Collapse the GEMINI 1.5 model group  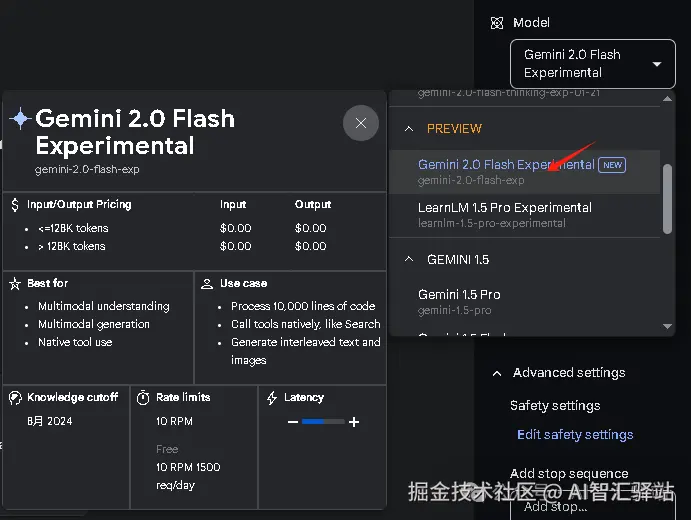point(409,260)
